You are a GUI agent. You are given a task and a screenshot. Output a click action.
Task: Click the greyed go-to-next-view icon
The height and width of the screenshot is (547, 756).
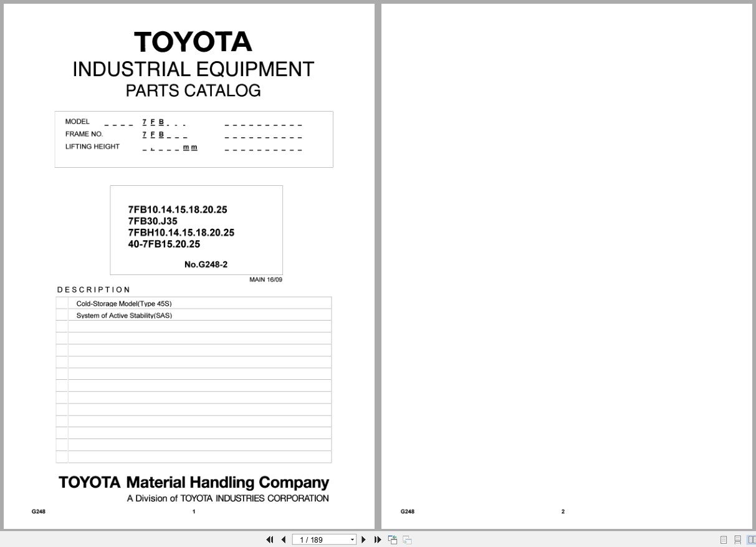[x=407, y=540]
